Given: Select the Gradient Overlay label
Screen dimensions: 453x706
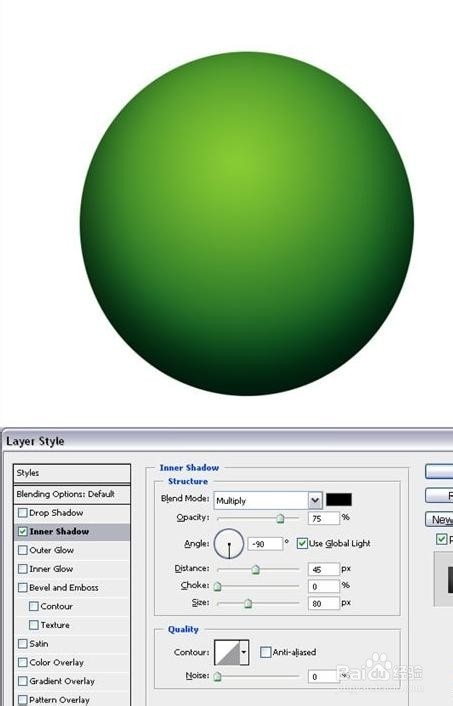Looking at the screenshot, I should point(62,681).
